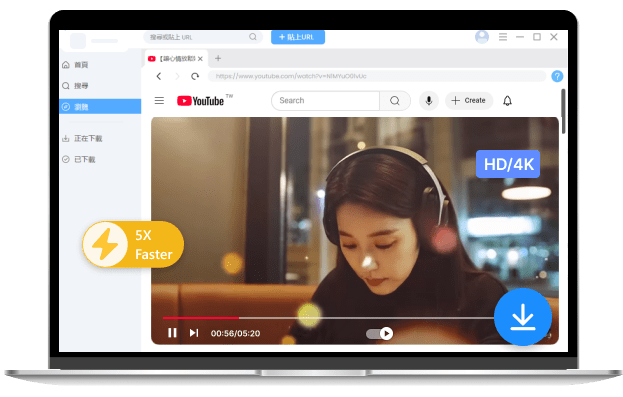Screen dimensions: 623x397
Task: Seek on the video progress bar
Action: click(x=328, y=318)
